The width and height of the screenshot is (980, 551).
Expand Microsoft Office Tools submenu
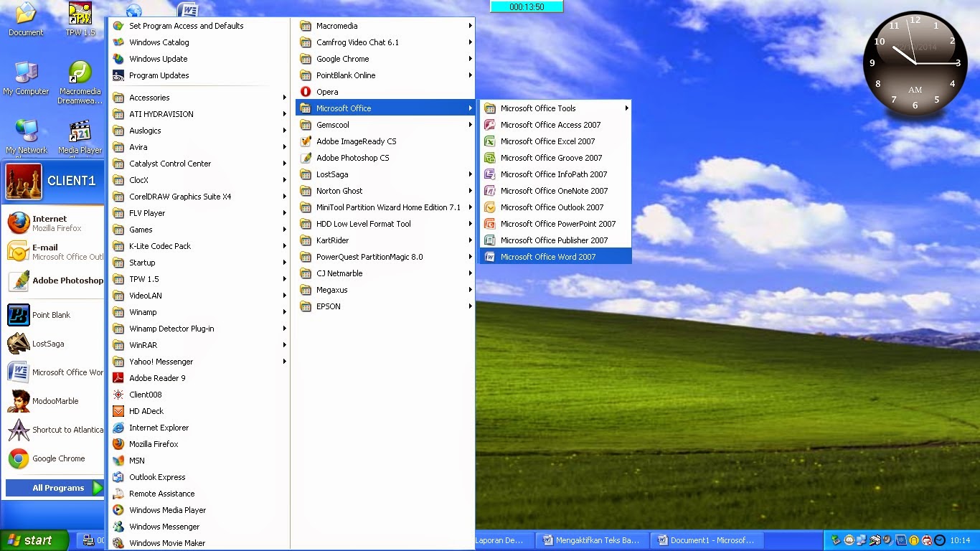[556, 108]
